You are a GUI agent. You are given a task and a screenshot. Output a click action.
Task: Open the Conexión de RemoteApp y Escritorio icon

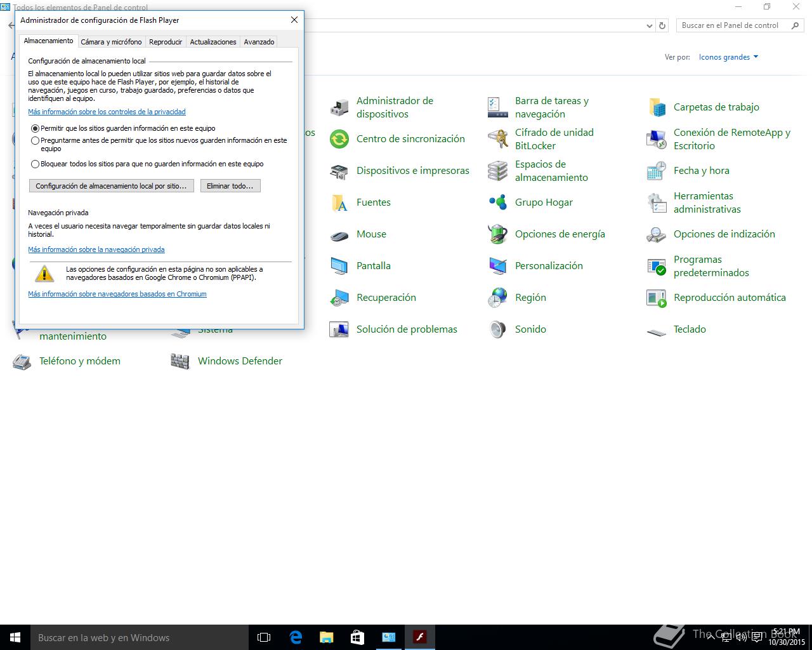657,139
